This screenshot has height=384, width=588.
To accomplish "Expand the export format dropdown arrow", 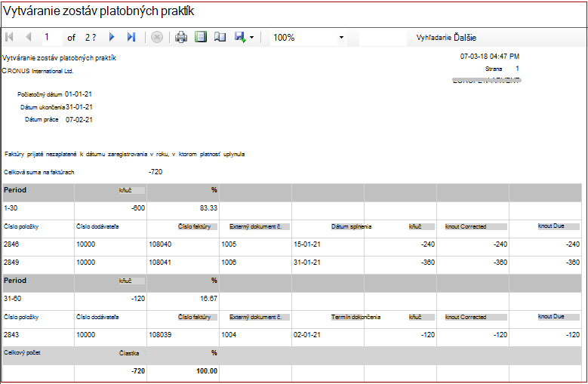I will (251, 38).
